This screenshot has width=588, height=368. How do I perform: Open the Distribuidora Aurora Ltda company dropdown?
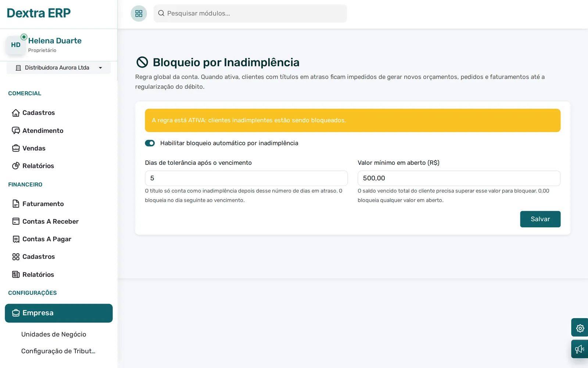coord(59,68)
